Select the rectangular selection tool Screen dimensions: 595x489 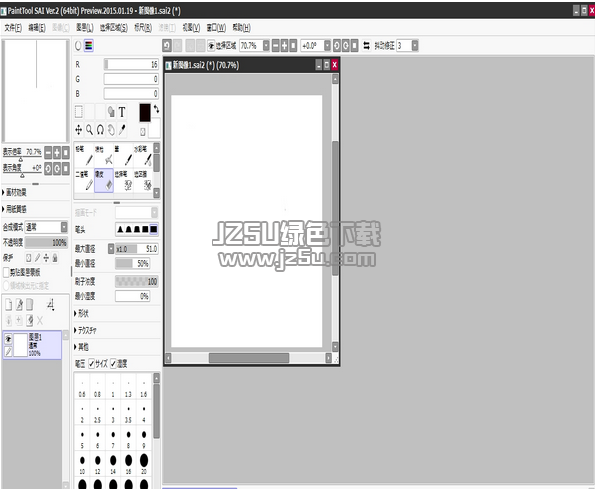coord(79,112)
